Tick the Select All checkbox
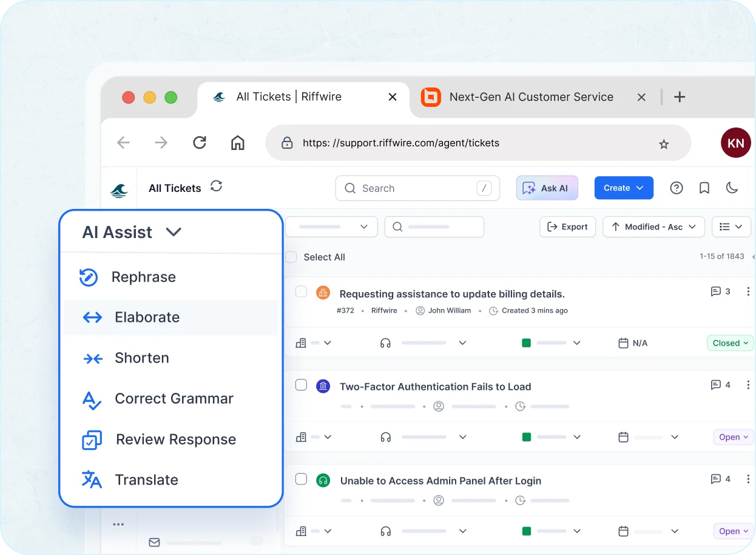756x555 pixels. (x=291, y=257)
